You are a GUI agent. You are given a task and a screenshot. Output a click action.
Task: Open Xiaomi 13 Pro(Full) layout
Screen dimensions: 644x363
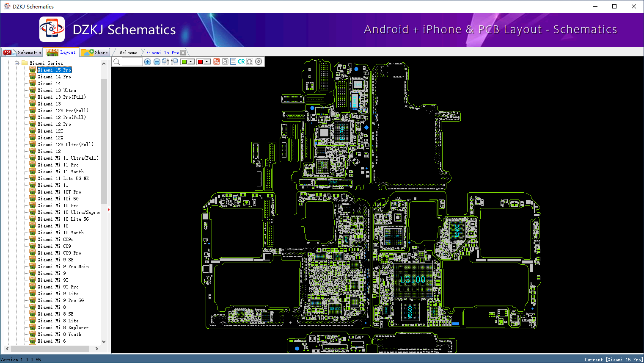point(62,97)
